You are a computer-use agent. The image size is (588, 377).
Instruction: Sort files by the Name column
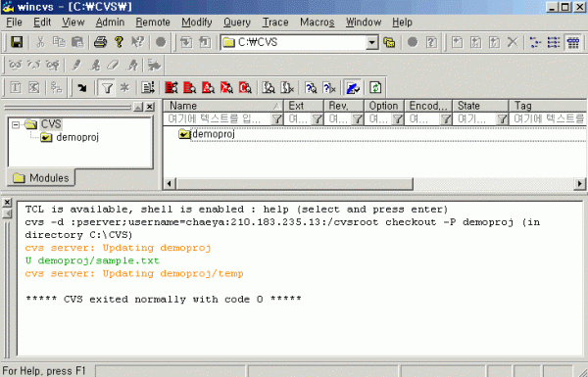223,106
